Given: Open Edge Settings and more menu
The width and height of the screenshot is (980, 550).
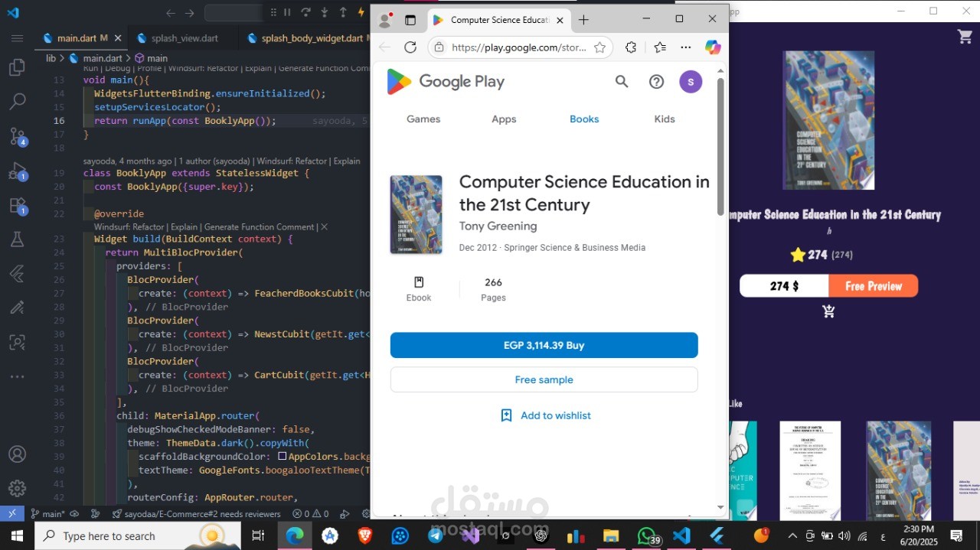Looking at the screenshot, I should pos(686,47).
